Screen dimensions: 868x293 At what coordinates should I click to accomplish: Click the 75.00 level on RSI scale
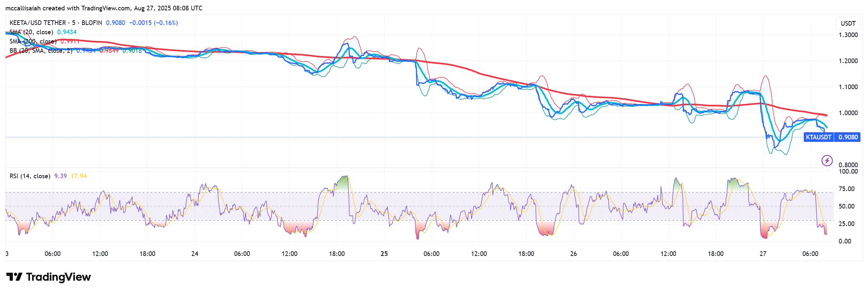coord(846,189)
